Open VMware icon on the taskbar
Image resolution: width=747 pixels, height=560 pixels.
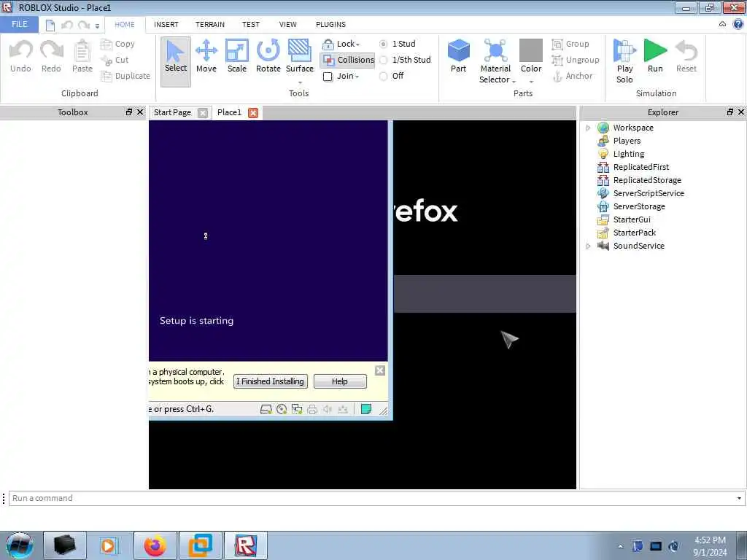(201, 546)
